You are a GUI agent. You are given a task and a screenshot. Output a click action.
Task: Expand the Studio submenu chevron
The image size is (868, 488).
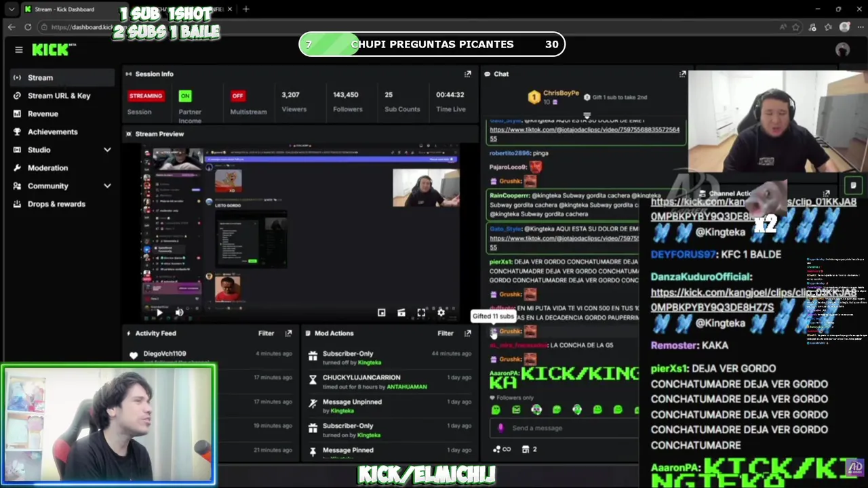click(x=107, y=150)
